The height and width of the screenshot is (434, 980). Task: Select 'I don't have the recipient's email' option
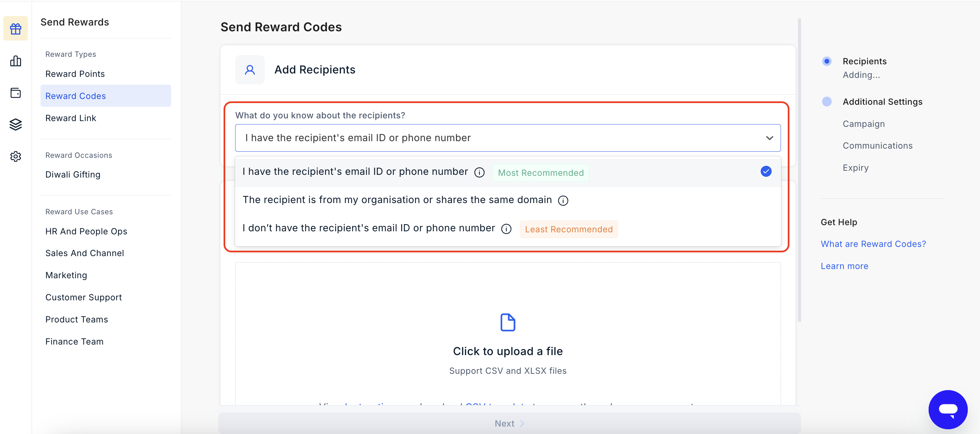pos(508,229)
